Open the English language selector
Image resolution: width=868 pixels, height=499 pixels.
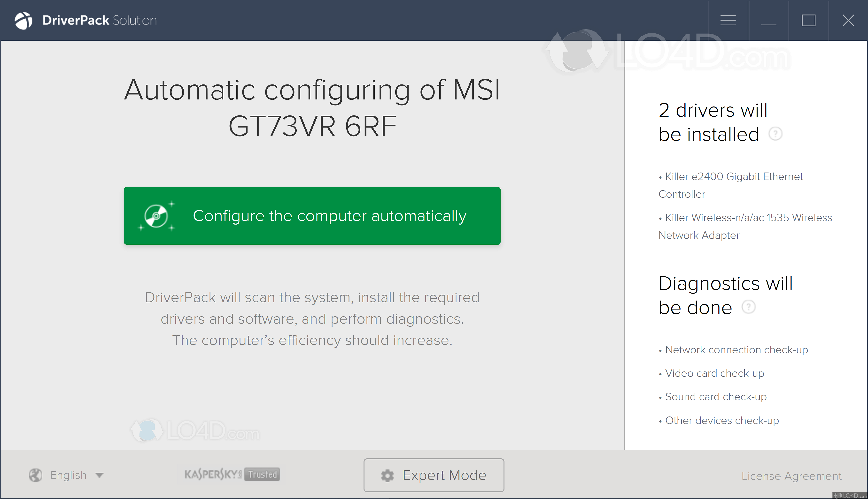pyautogui.click(x=68, y=475)
